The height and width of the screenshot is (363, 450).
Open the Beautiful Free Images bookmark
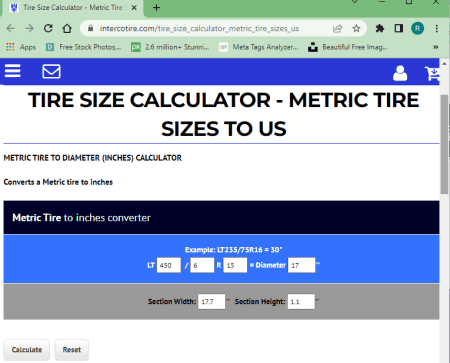[348, 47]
